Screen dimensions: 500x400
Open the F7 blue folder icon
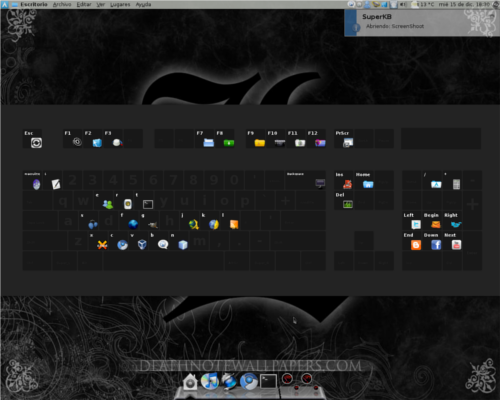pyautogui.click(x=209, y=143)
